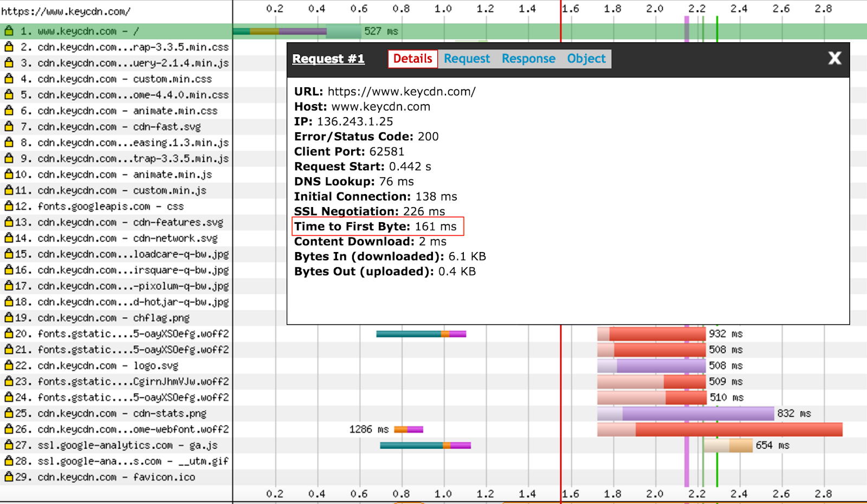Click connection bar of request 20 woff2
867x504 pixels.
click(421, 334)
